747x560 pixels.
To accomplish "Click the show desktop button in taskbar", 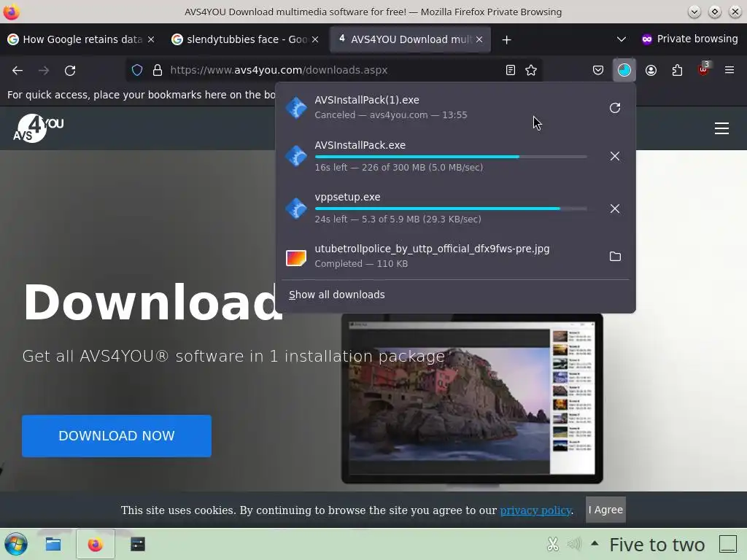I will (x=728, y=544).
